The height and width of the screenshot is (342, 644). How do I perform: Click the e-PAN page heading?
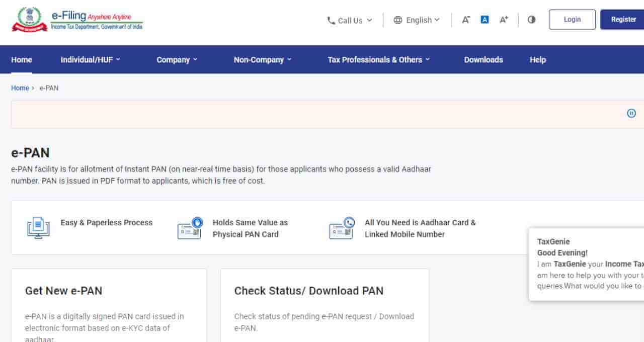(x=30, y=153)
